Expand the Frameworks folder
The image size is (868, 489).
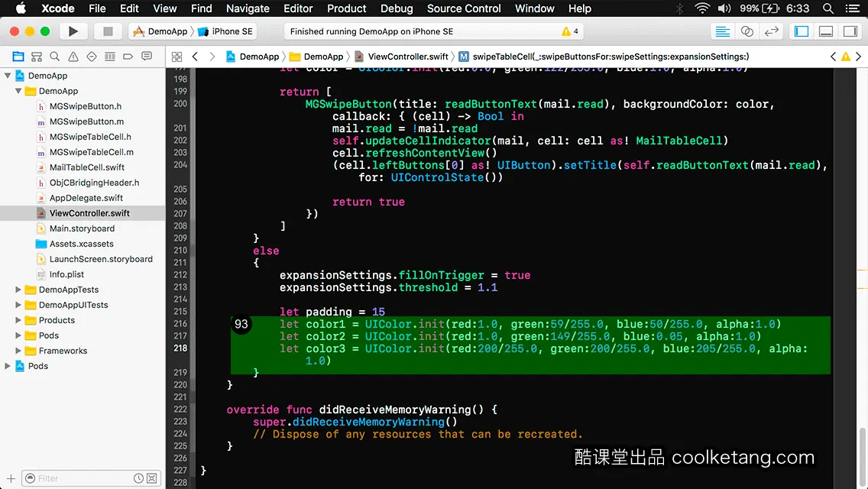click(x=18, y=351)
